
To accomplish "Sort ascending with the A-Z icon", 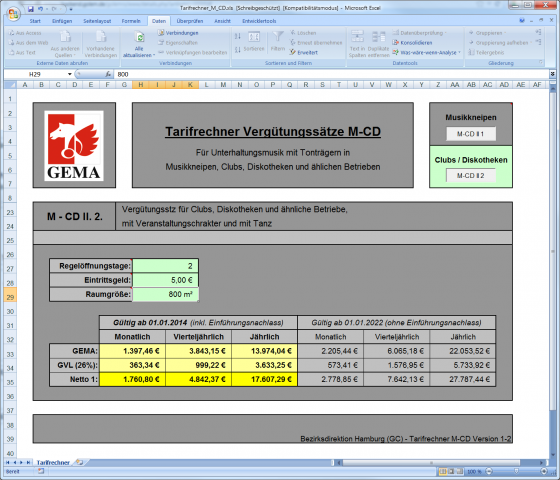I will [x=238, y=36].
